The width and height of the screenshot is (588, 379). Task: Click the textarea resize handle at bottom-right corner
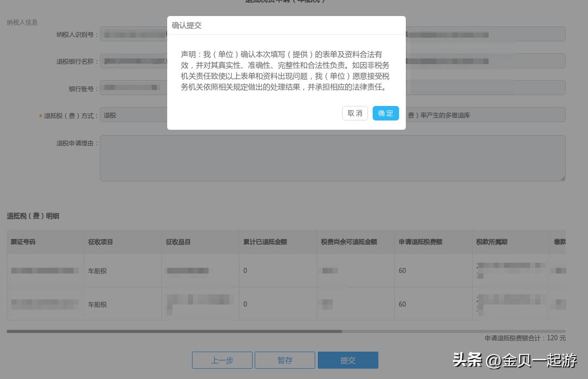(564, 179)
